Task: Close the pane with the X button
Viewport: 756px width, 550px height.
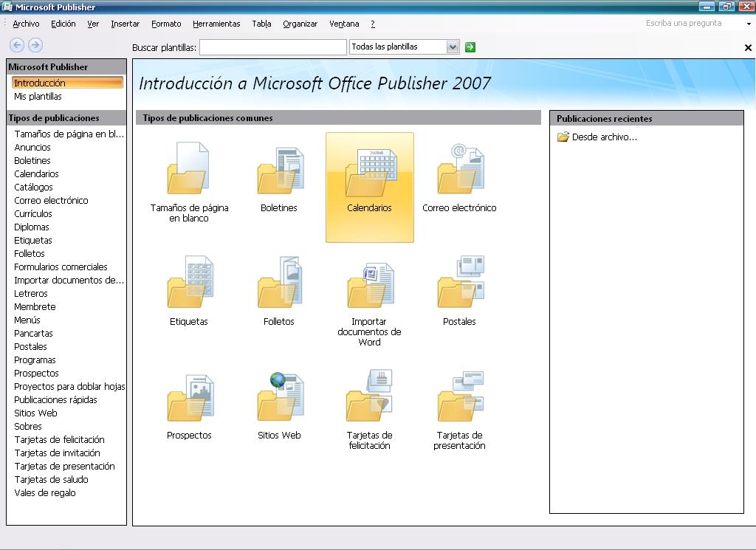Action: click(748, 48)
